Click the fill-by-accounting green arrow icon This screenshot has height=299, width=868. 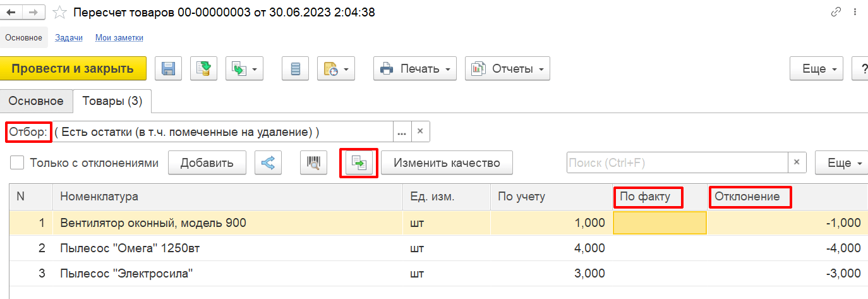(359, 163)
